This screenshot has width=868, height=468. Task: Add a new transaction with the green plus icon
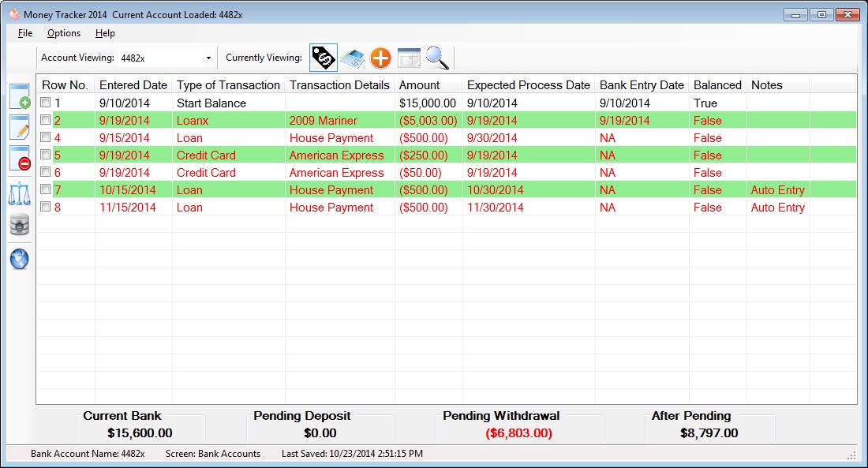[x=20, y=96]
